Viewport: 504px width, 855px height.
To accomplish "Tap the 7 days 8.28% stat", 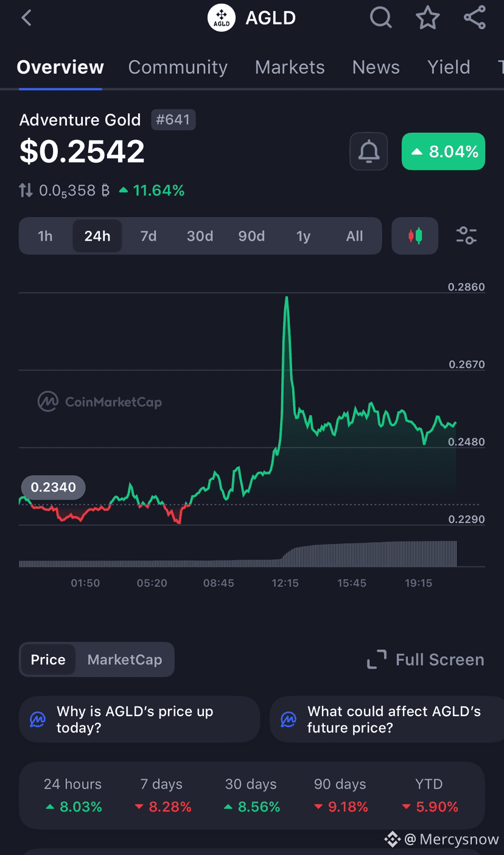I will pos(162,795).
